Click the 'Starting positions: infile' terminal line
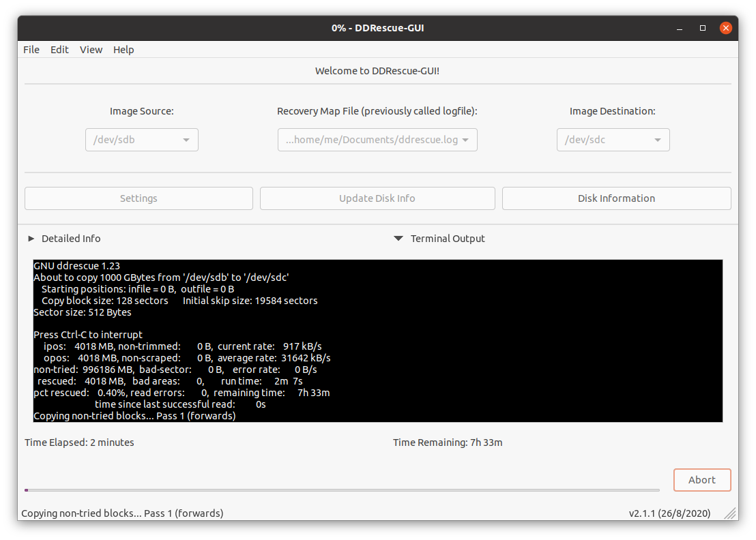 tap(138, 289)
